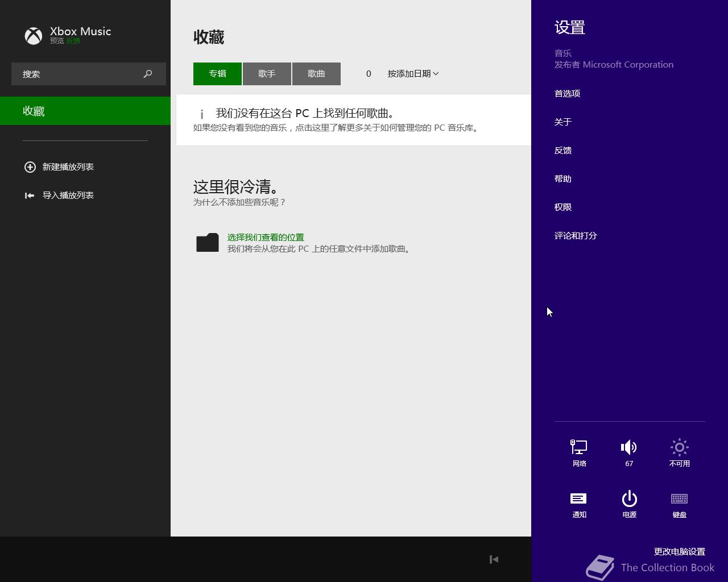Open the 选择我们查看的位置 link
This screenshot has width=728, height=582.
pyautogui.click(x=266, y=237)
